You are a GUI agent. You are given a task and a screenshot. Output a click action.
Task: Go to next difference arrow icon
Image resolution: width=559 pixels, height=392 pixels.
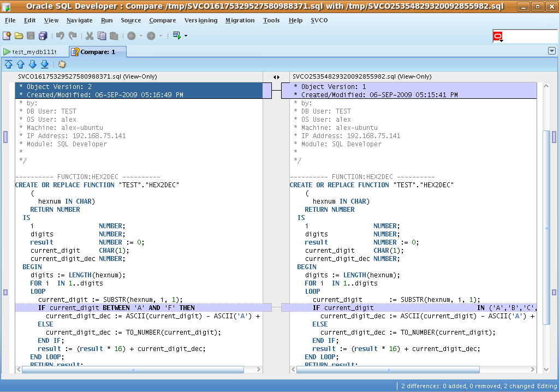[32, 64]
